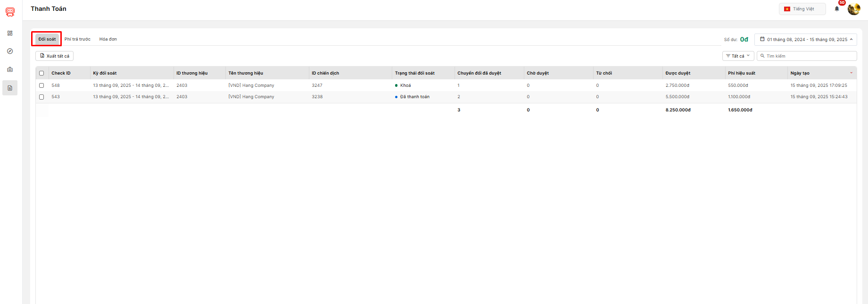Open notifications bell with 50 badge
Viewport: 868px width, 304px height.
click(837, 9)
